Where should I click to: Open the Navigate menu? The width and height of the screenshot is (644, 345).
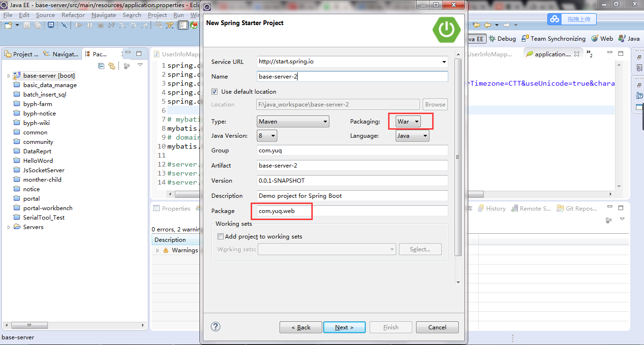[x=104, y=15]
